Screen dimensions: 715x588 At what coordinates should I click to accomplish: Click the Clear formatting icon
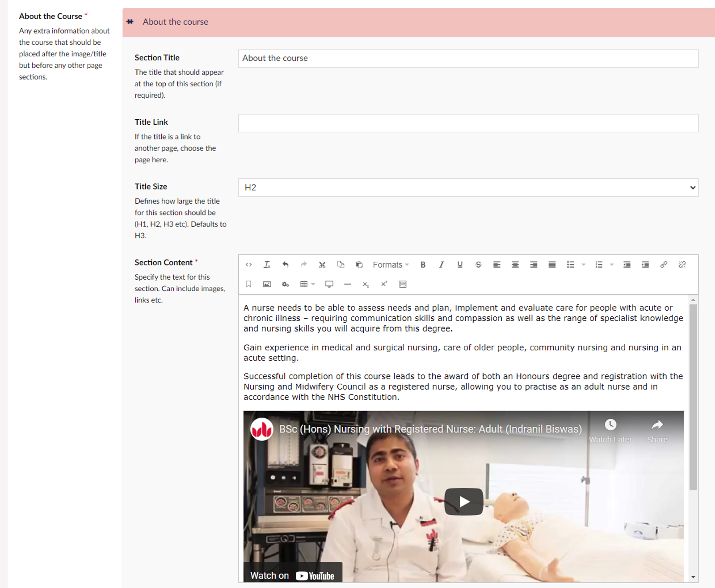coord(267,265)
